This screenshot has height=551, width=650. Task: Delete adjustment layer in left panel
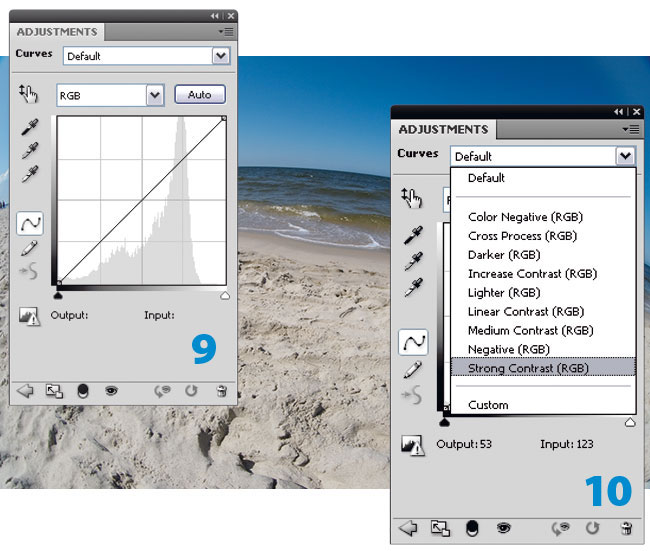pyautogui.click(x=221, y=391)
